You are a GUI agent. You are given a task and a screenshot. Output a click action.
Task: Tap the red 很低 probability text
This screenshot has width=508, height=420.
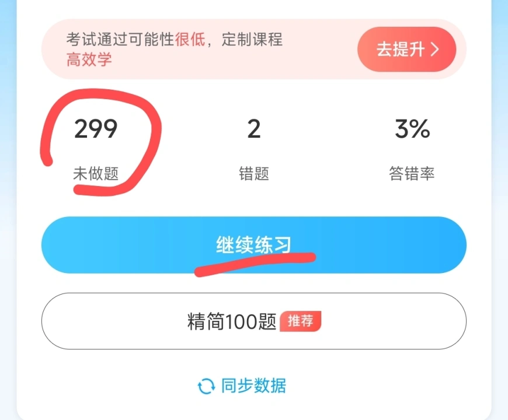tap(190, 40)
